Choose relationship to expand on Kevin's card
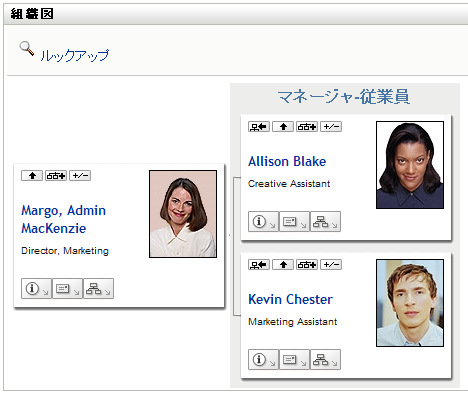 (307, 265)
